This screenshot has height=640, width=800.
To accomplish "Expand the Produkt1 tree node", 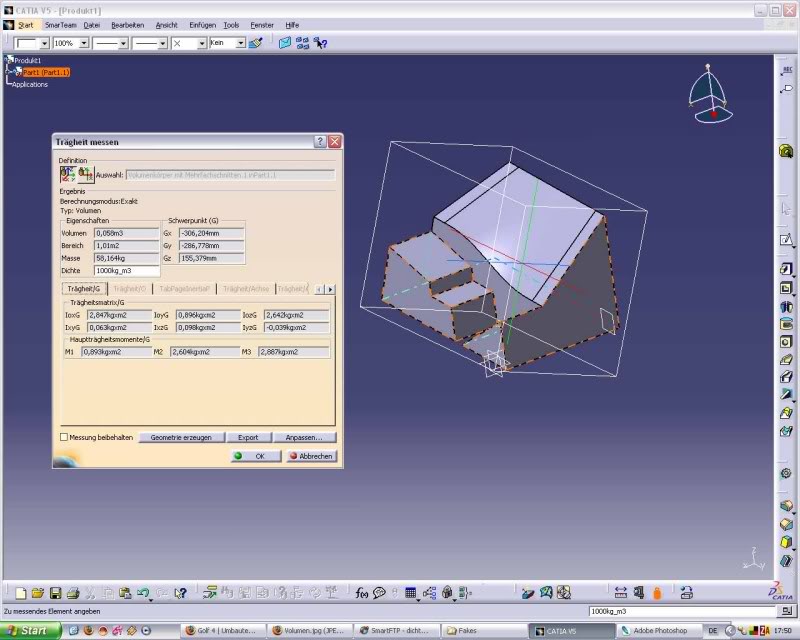I will [7, 60].
